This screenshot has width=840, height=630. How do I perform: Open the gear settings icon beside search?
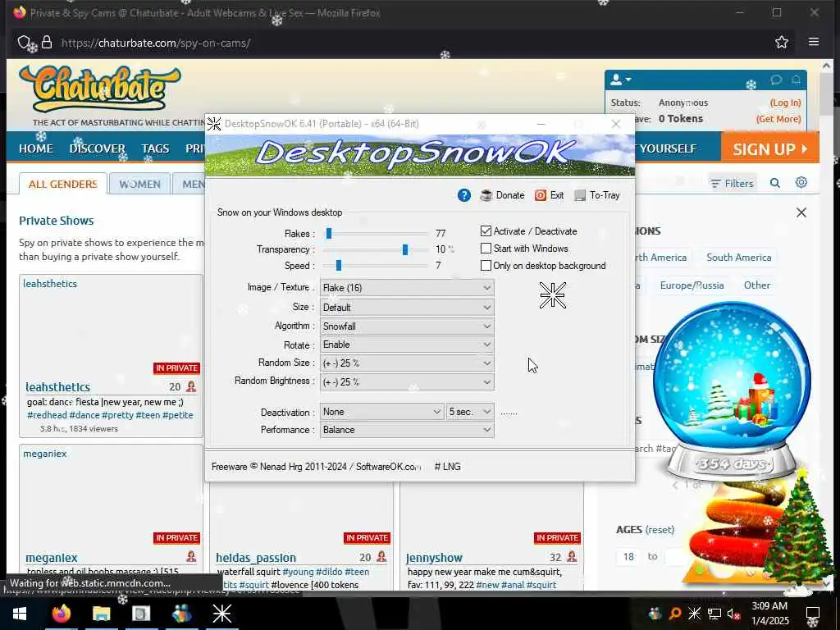tap(801, 183)
